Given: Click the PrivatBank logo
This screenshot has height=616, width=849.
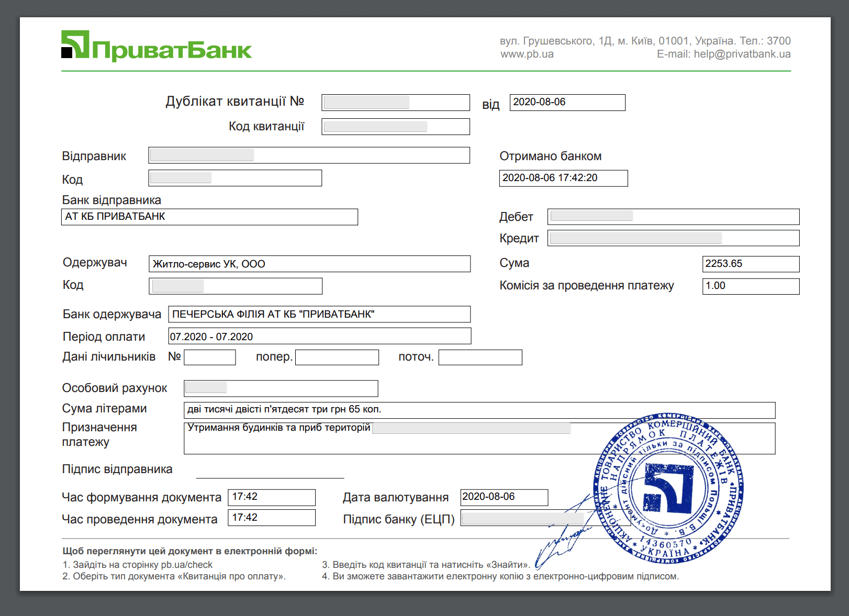Looking at the screenshot, I should click(157, 46).
